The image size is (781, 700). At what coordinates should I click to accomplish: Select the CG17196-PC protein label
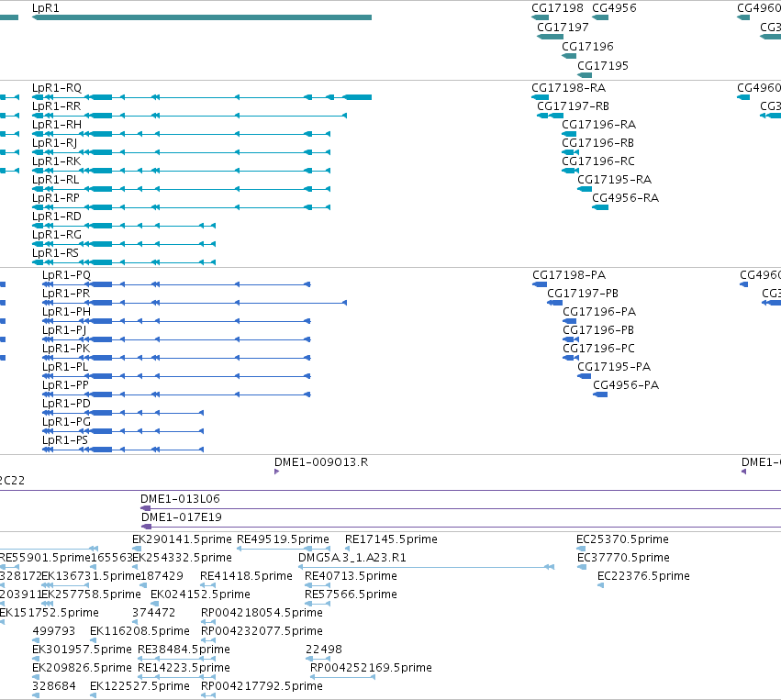[598, 349]
